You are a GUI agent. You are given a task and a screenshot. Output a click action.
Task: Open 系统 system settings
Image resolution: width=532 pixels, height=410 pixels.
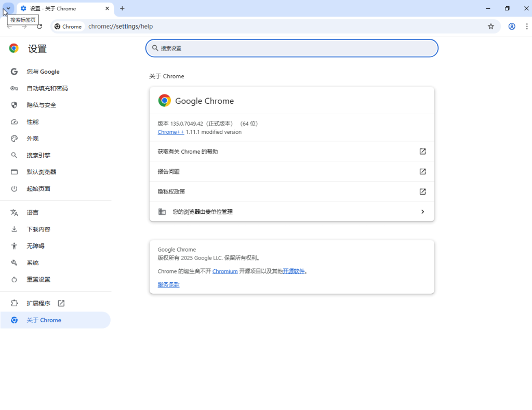click(32, 262)
